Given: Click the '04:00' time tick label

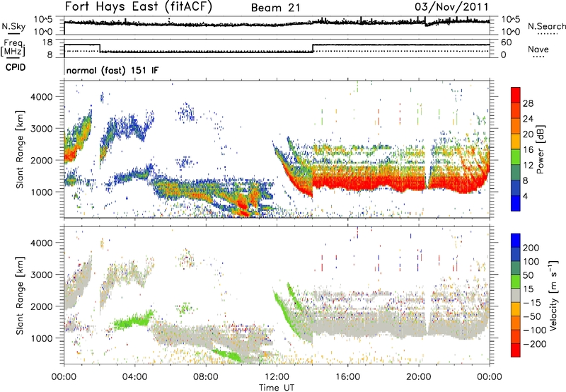Looking at the screenshot, I should (135, 377).
